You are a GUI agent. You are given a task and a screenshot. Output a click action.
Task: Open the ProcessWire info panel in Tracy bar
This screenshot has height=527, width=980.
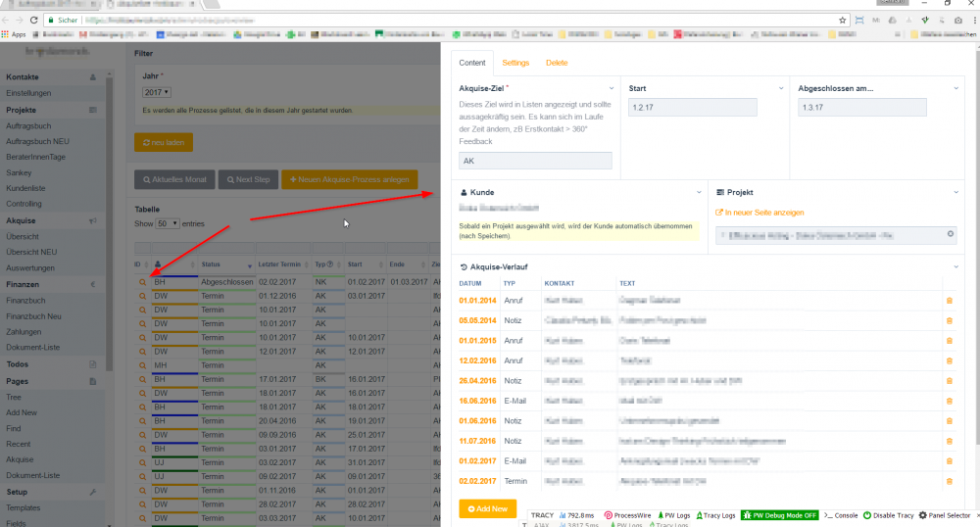point(627,515)
